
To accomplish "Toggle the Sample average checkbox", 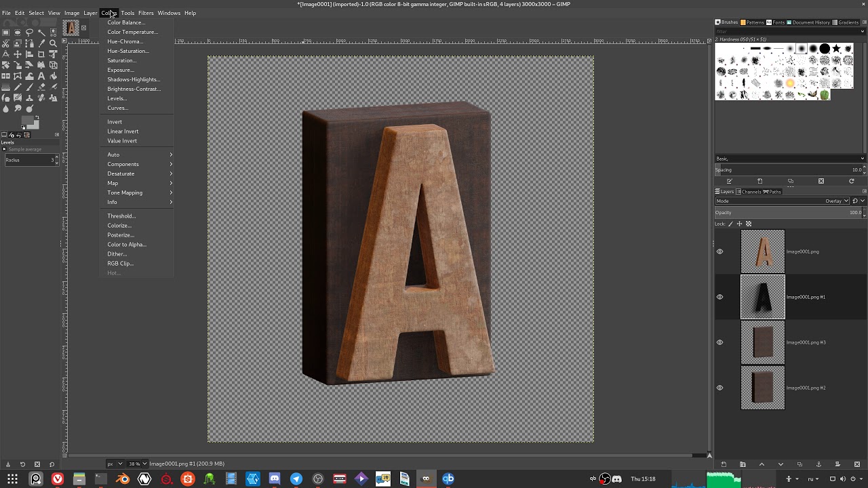I will click(5, 149).
